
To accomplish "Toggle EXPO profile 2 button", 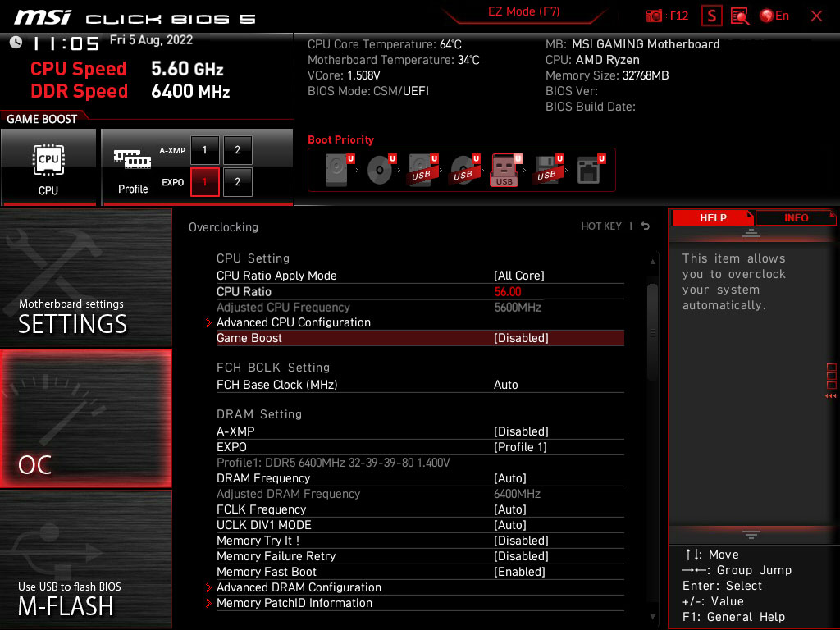I will pos(238,182).
